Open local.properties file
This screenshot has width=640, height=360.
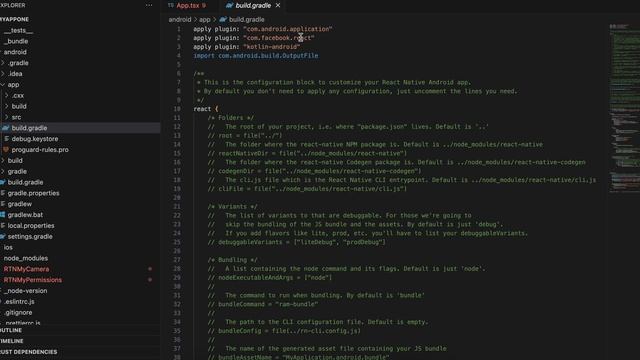coord(31,225)
